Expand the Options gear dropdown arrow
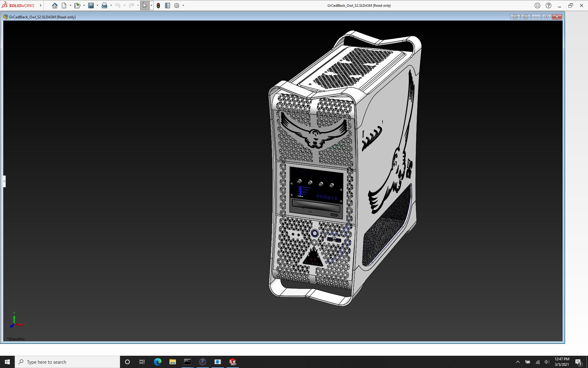Screen dimensions: 588x368 coord(183,6)
